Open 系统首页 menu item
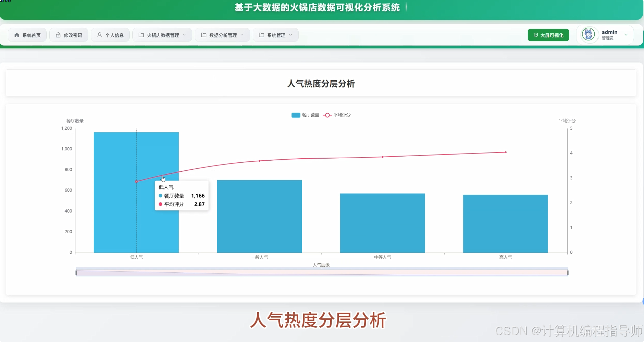This screenshot has height=342, width=644. coord(27,35)
